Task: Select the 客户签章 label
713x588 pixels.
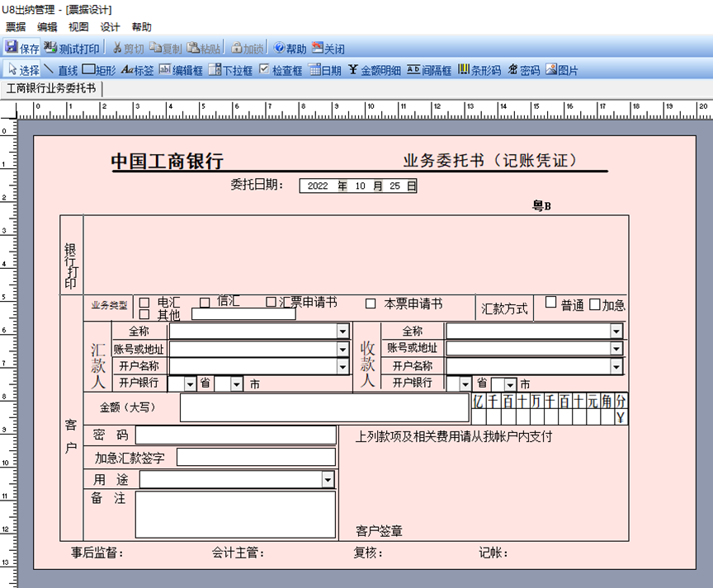Action: [x=380, y=531]
